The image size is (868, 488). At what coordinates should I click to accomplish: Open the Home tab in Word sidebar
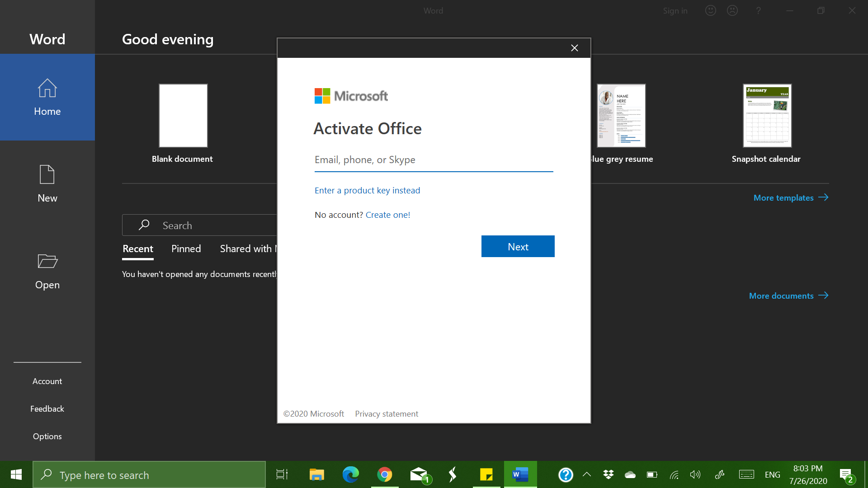pos(47,97)
